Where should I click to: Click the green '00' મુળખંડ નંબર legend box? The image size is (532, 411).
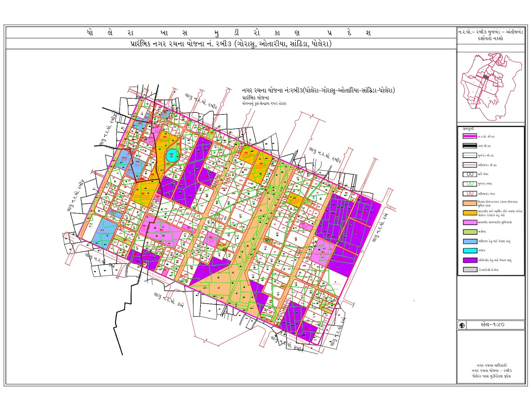(x=469, y=184)
